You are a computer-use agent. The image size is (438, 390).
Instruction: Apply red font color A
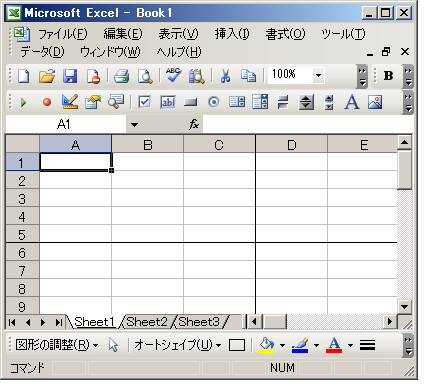[x=334, y=345]
